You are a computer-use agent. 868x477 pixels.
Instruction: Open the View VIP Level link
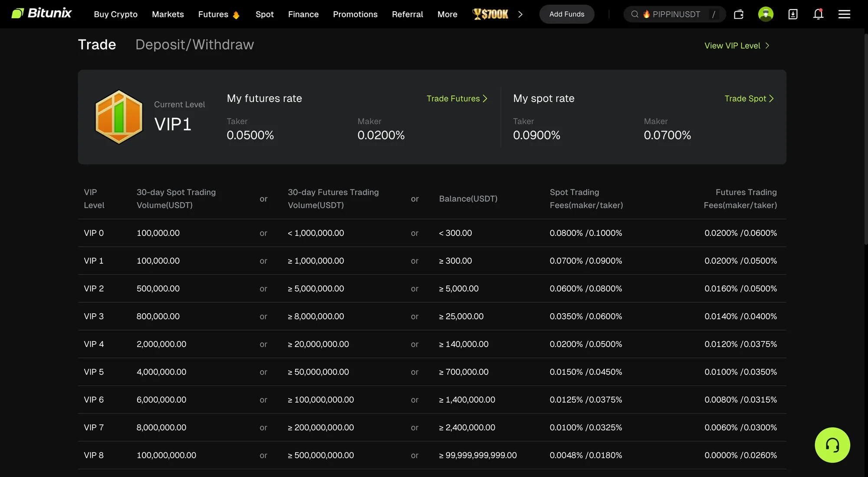(737, 46)
